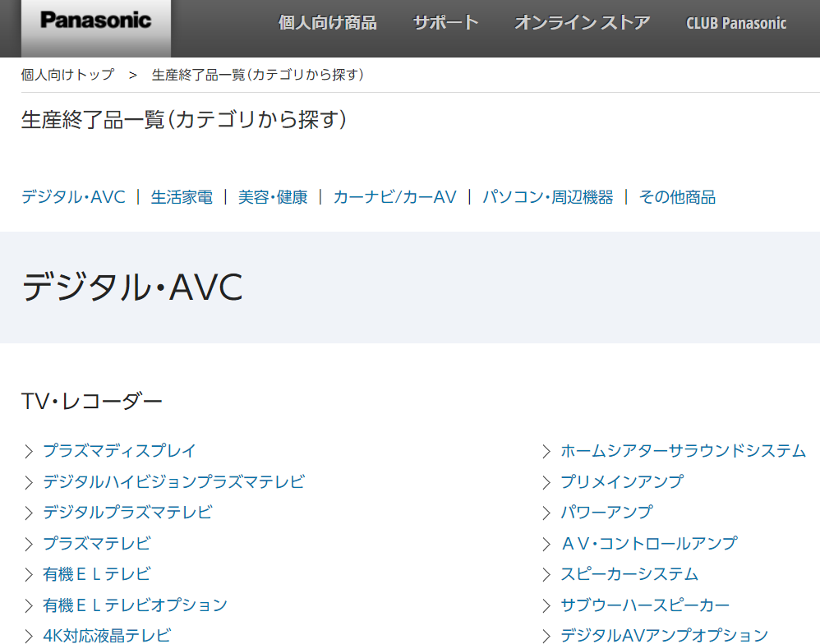Open パソコン・周辺機器 category link
The image size is (820, 644).
tap(547, 197)
